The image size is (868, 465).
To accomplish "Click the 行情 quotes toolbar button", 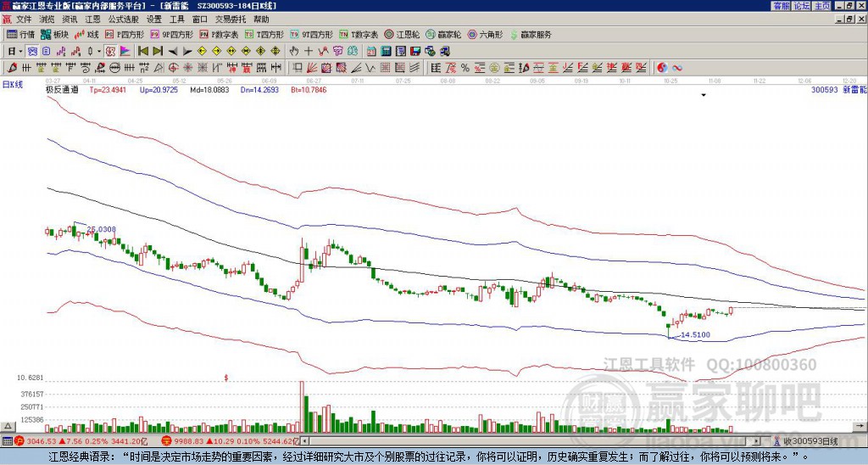I will click(x=20, y=34).
